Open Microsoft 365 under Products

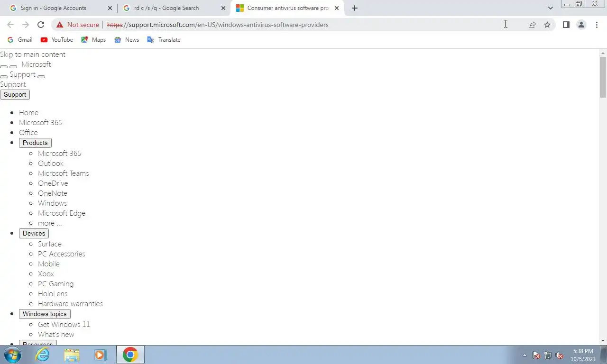coord(59,154)
